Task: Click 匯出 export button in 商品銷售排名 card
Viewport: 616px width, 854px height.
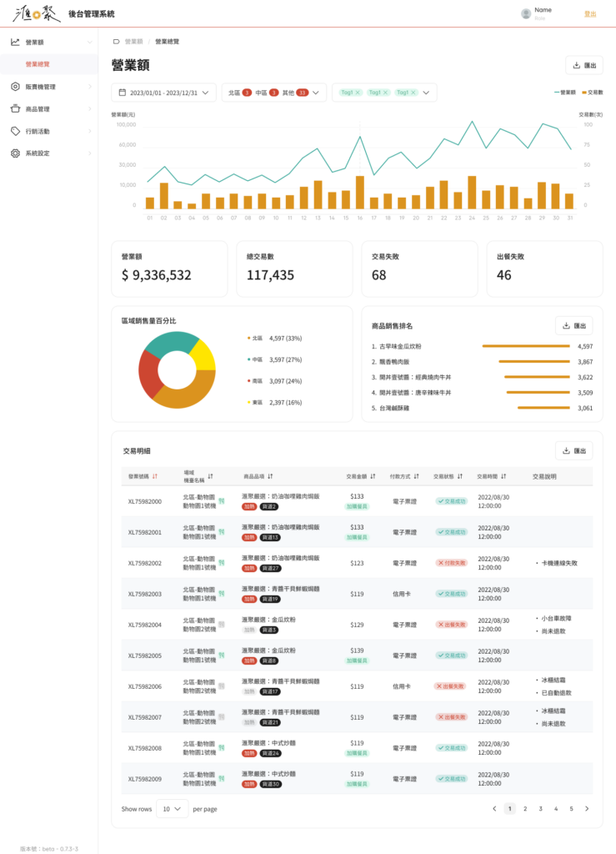Action: click(573, 325)
